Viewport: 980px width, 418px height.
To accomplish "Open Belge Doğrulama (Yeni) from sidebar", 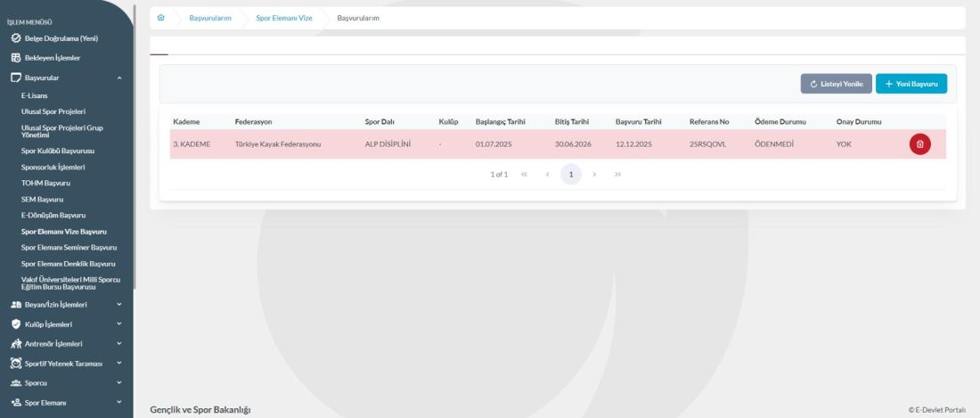I will [x=60, y=38].
